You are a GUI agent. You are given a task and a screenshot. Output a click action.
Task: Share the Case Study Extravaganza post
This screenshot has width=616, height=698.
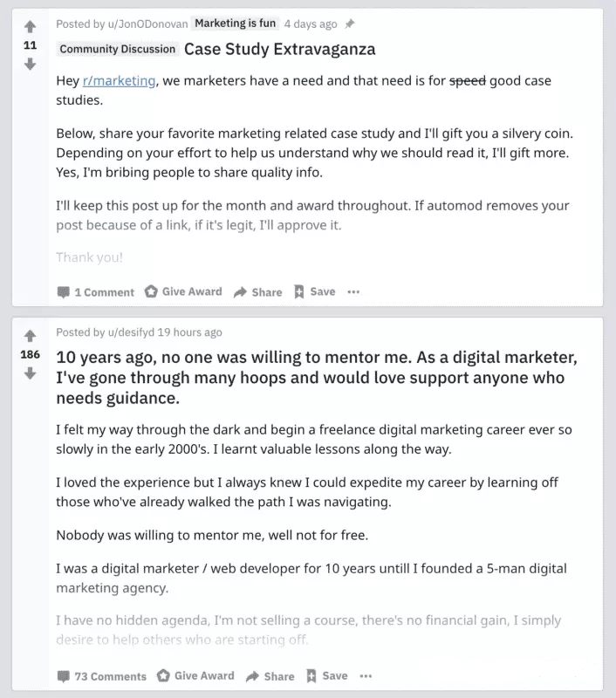point(258,292)
